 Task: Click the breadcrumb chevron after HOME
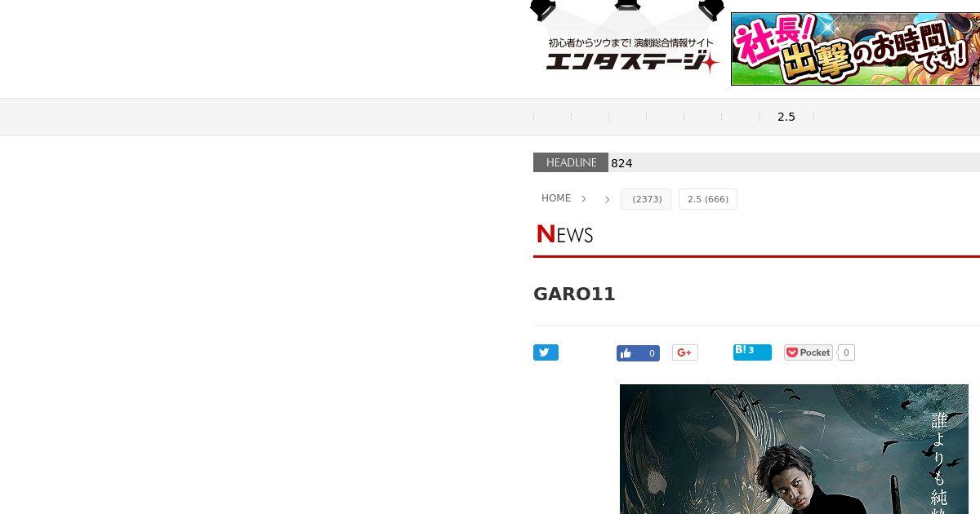coord(583,199)
